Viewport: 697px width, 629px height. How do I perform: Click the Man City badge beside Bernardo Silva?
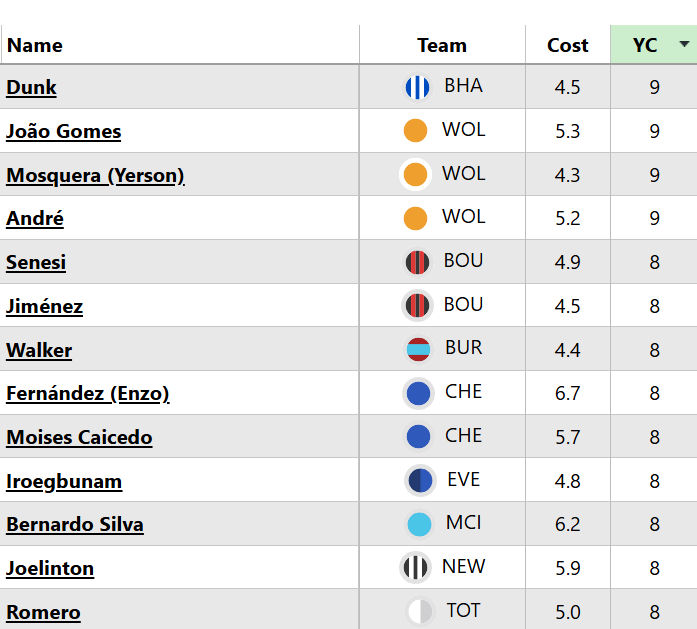(419, 525)
